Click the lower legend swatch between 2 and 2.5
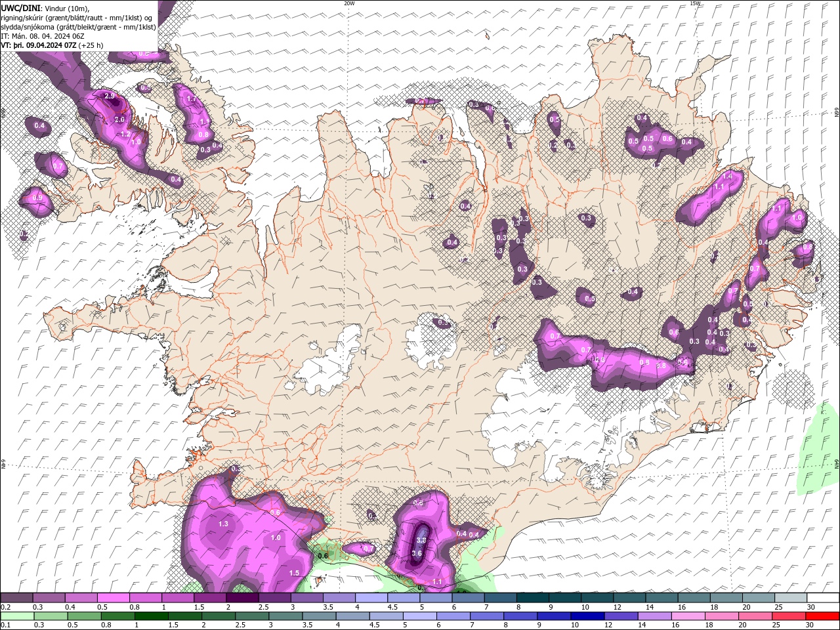Viewport: 840px width, 630px height. pos(220,616)
